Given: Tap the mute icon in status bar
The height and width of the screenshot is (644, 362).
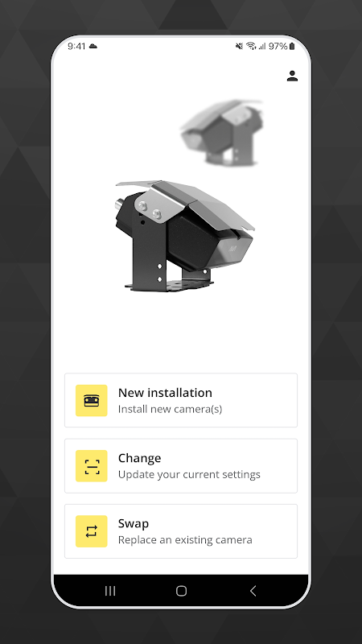Looking at the screenshot, I should [x=239, y=47].
